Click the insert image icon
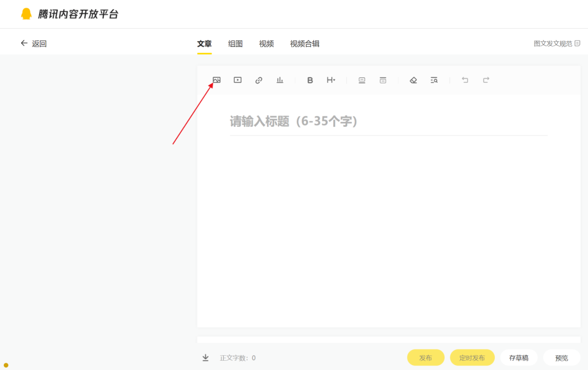This screenshot has height=370, width=588. point(217,80)
